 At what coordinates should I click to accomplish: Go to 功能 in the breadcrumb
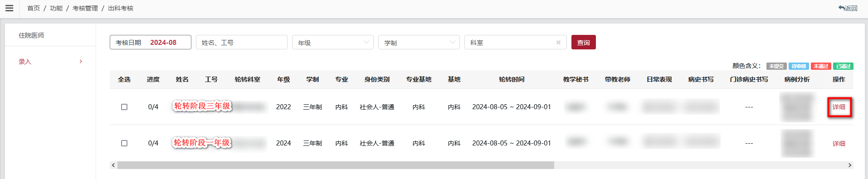56,8
